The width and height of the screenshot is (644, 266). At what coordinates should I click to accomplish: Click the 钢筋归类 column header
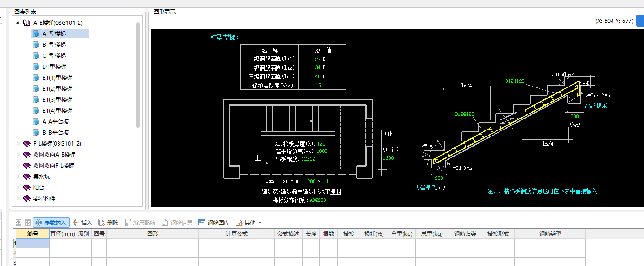pyautogui.click(x=465, y=233)
